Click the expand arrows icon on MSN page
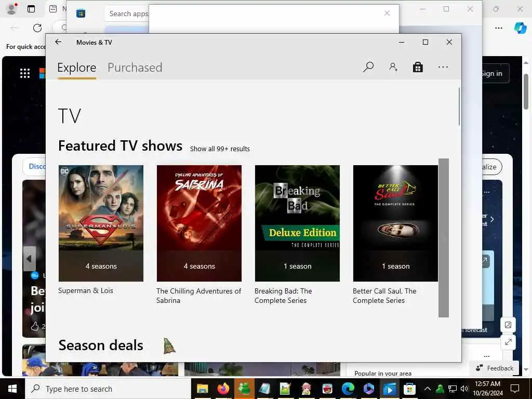Screen dimensions: 532x399 coord(508,342)
